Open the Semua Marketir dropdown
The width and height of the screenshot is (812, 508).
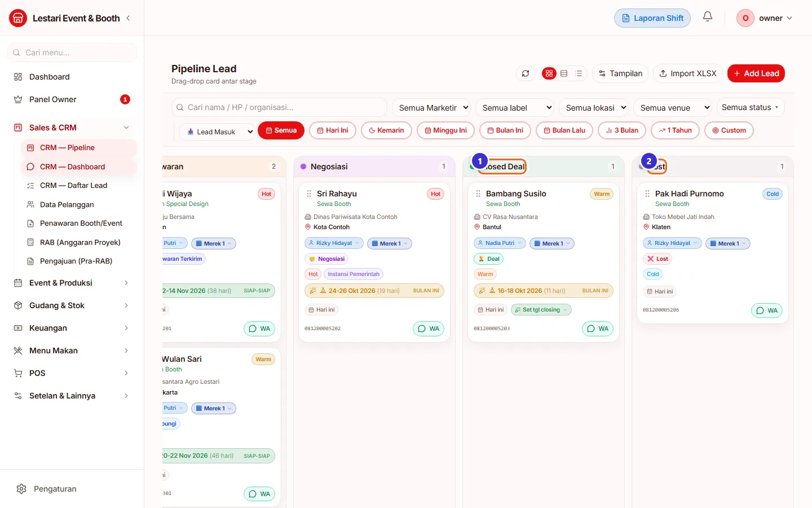coord(434,107)
